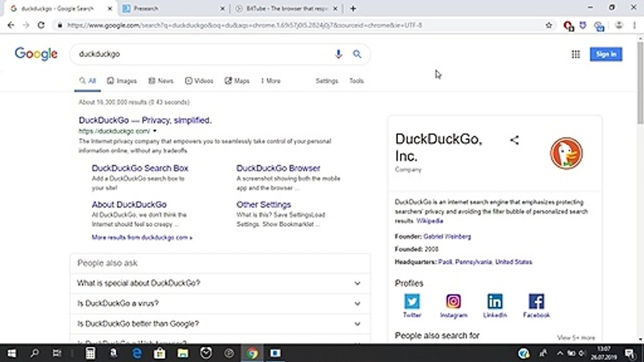Open a new tab with plus button
The image size is (644, 362).
pyautogui.click(x=353, y=9)
